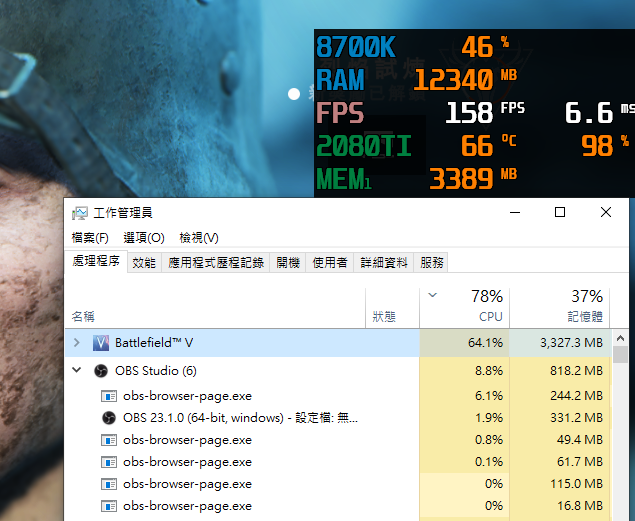Click the Task Manager icon in title bar
The image size is (635, 521).
pos(80,213)
